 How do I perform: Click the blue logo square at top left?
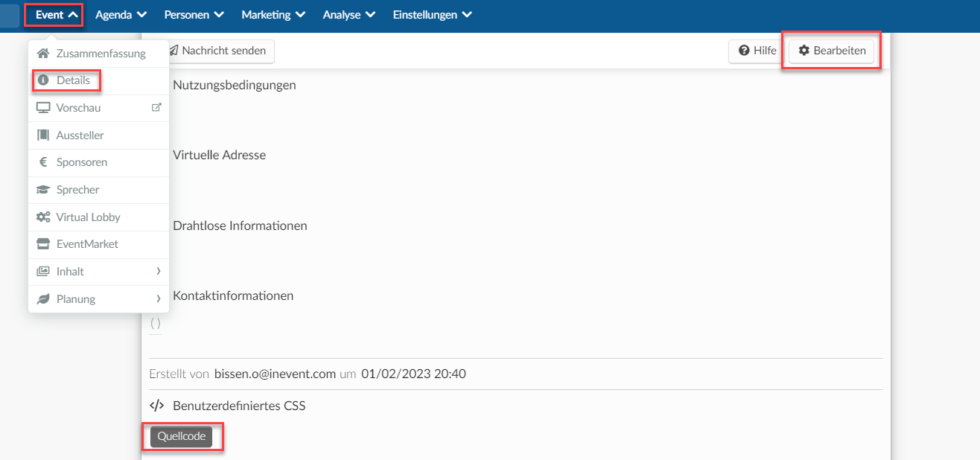pyautogui.click(x=9, y=15)
